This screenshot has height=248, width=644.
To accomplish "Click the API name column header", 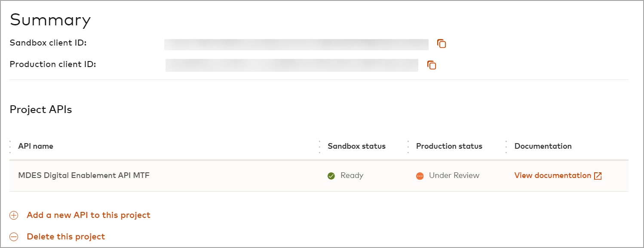I will click(x=36, y=146).
